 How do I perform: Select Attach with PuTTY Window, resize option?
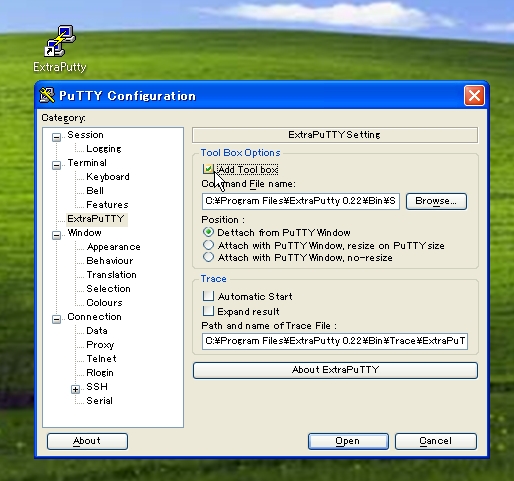tap(208, 245)
